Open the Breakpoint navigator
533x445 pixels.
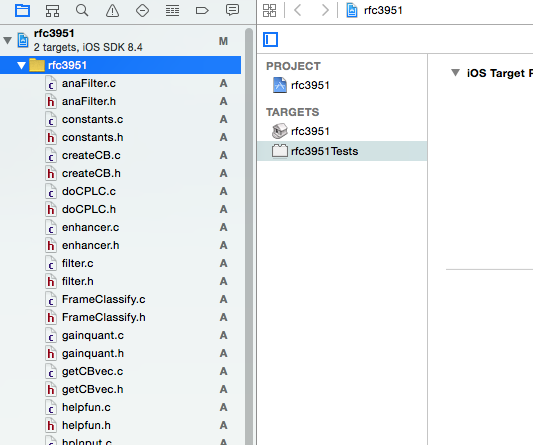point(202,11)
